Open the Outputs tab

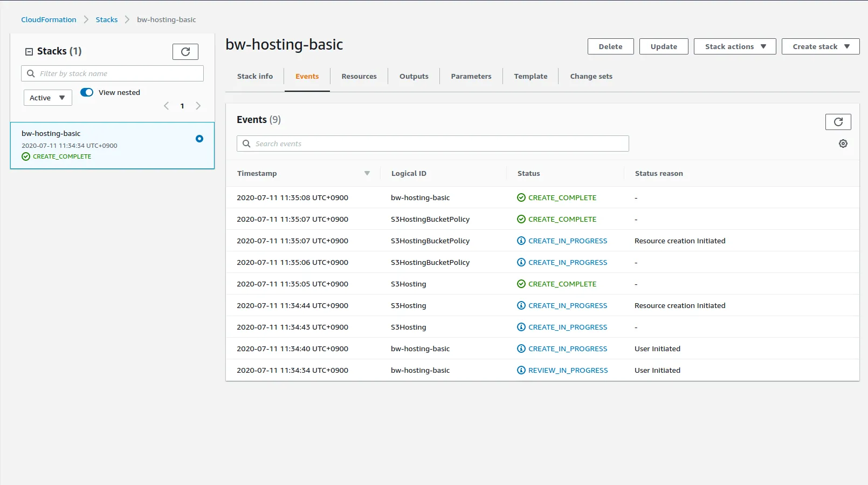[414, 76]
